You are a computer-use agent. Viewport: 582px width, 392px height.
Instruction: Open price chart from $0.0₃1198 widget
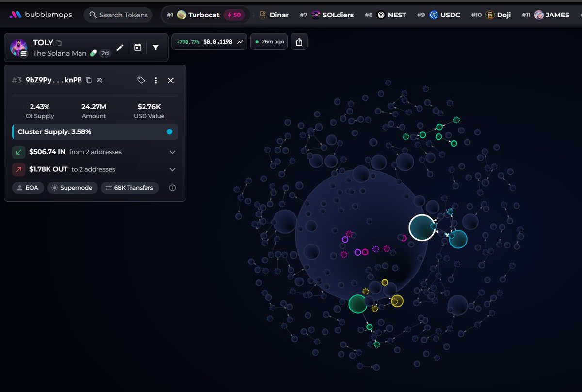(x=210, y=42)
